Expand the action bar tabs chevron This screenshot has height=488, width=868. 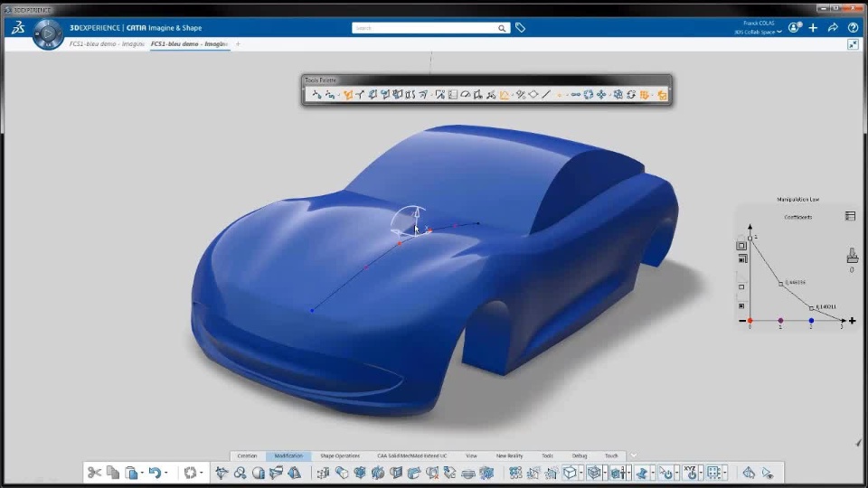[634, 455]
